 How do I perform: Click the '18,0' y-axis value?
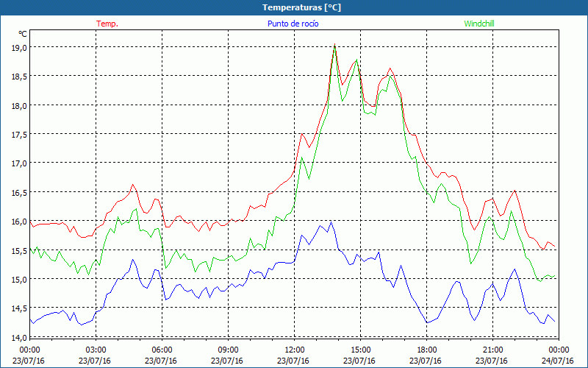(19, 105)
